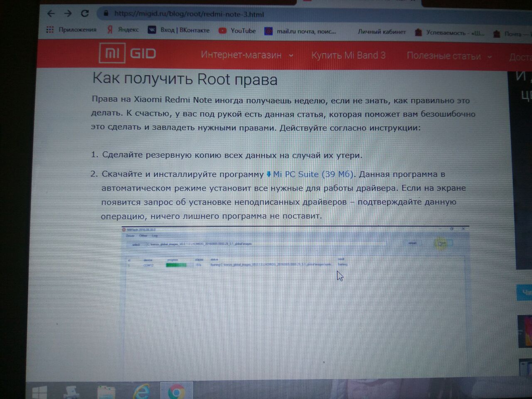Click the Почта bookmark favicon
Viewport: 532px width, 399px height.
pos(497,34)
